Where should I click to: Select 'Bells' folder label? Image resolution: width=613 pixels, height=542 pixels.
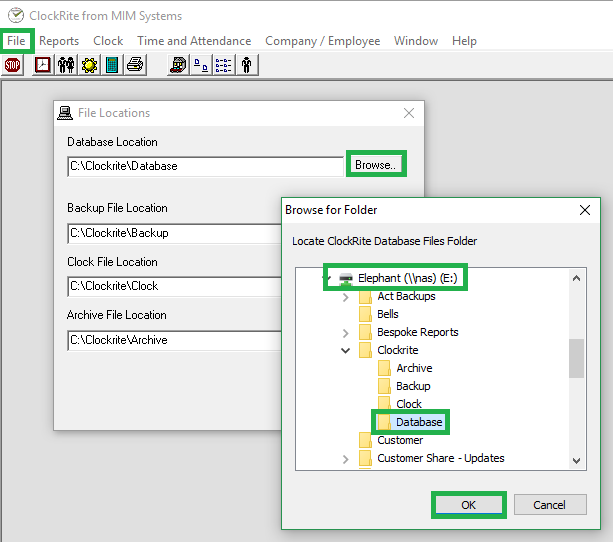tap(388, 314)
